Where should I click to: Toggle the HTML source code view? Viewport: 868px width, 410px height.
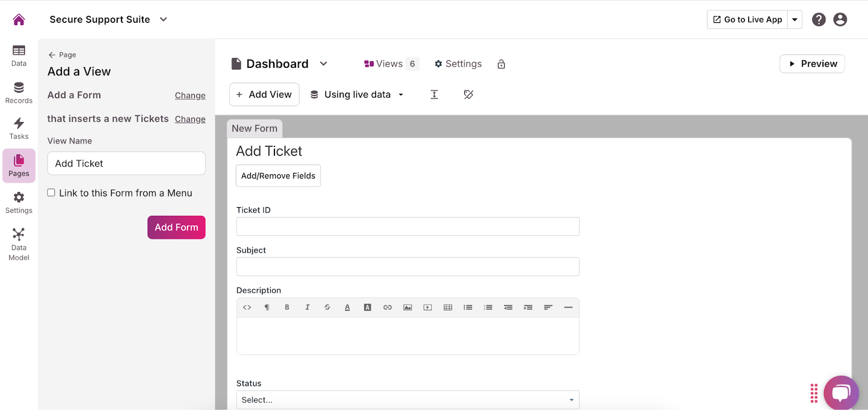point(247,307)
